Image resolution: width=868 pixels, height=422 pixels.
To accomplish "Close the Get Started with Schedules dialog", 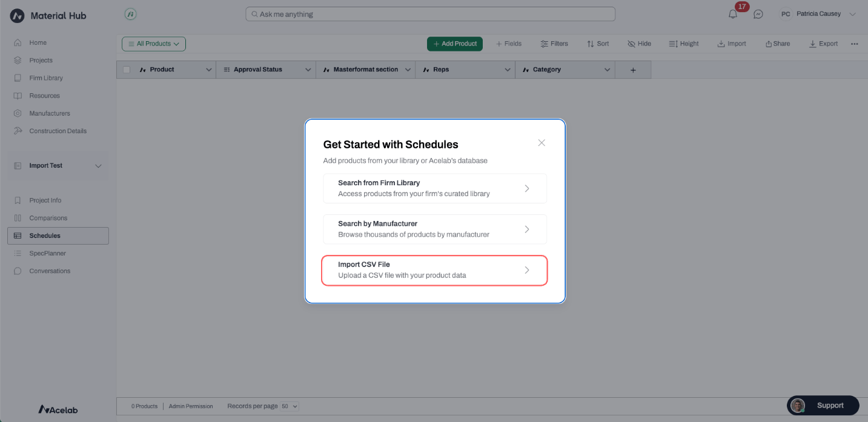I will (x=542, y=143).
